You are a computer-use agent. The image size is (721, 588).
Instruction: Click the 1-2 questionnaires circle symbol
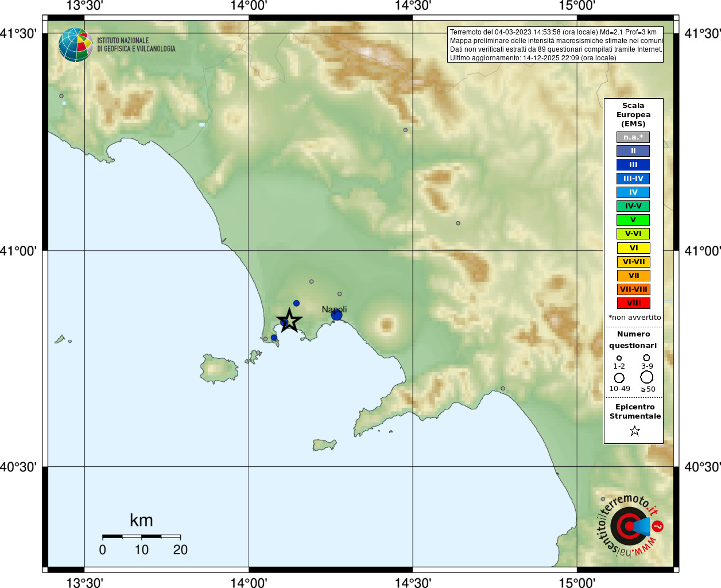tap(619, 358)
